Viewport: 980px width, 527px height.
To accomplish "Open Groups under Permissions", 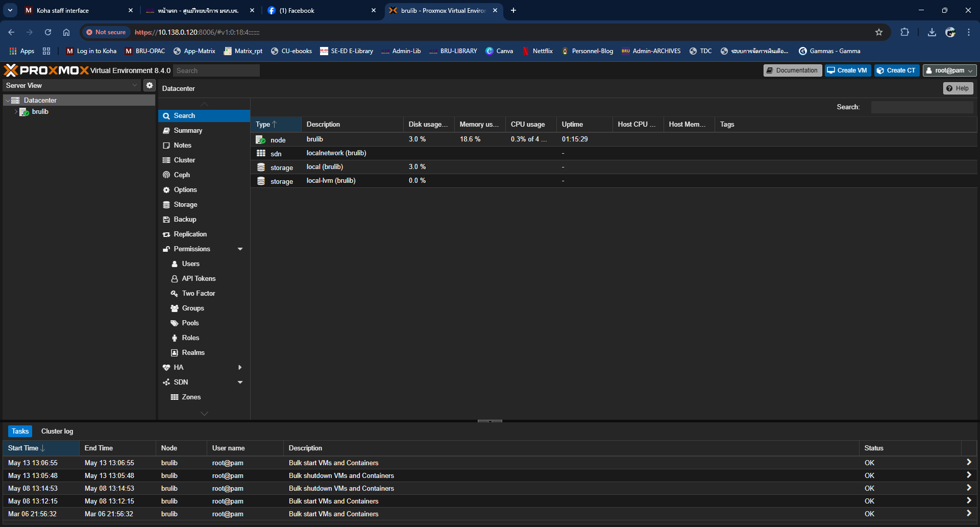I will (x=204, y=308).
